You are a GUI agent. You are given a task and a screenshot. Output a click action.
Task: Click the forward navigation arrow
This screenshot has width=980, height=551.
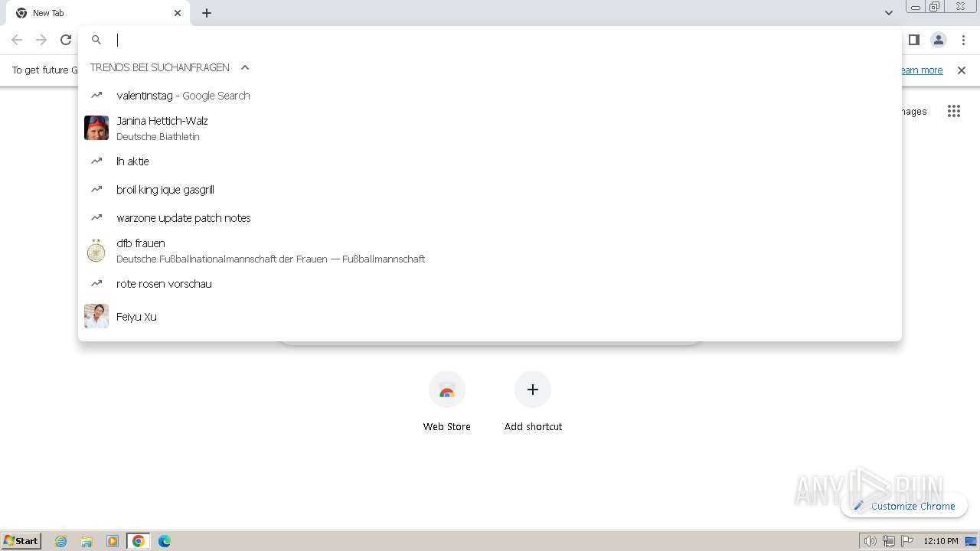41,40
